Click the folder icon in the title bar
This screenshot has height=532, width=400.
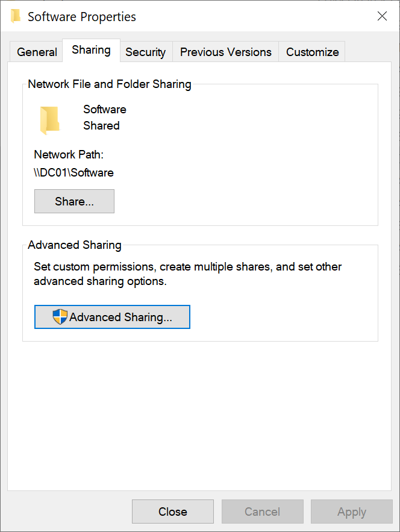click(x=16, y=16)
